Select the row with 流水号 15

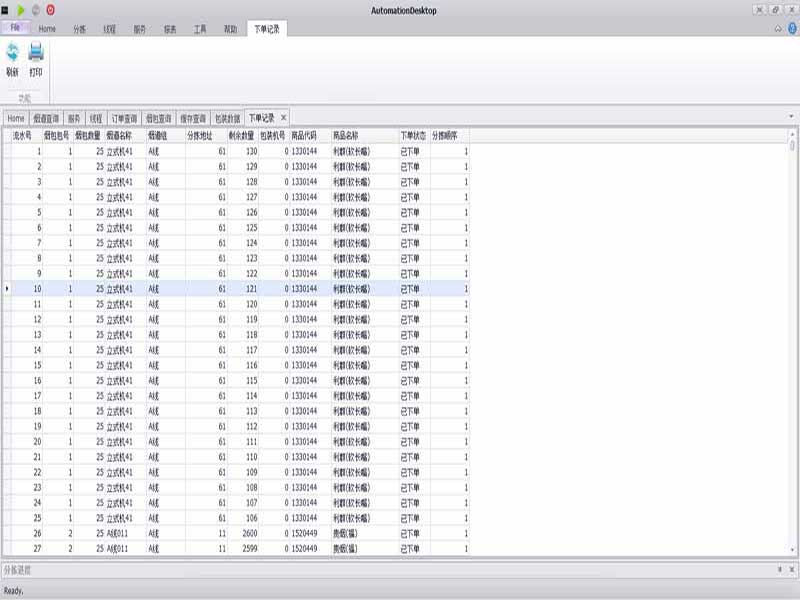[x=38, y=365]
